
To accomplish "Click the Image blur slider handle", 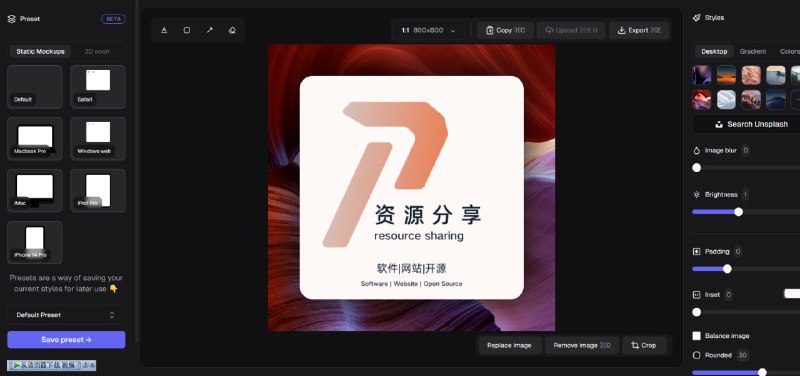I will click(x=696, y=167).
